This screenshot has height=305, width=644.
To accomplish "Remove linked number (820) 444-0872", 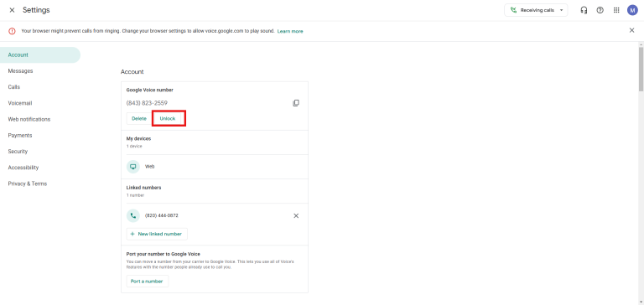I will point(296,215).
